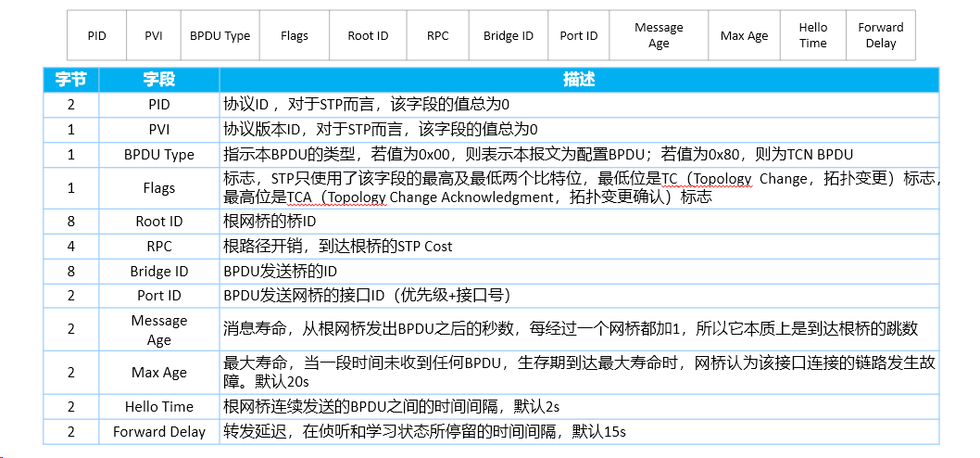Click the 字节 column header

70,80
